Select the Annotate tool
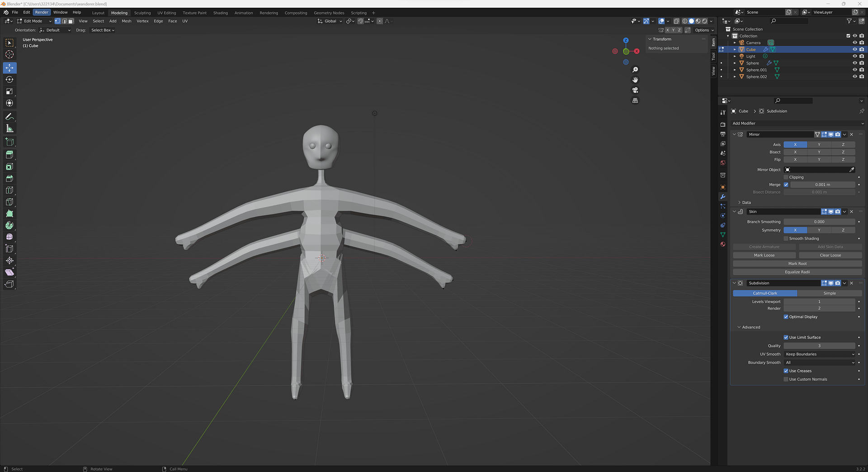 click(x=9, y=116)
